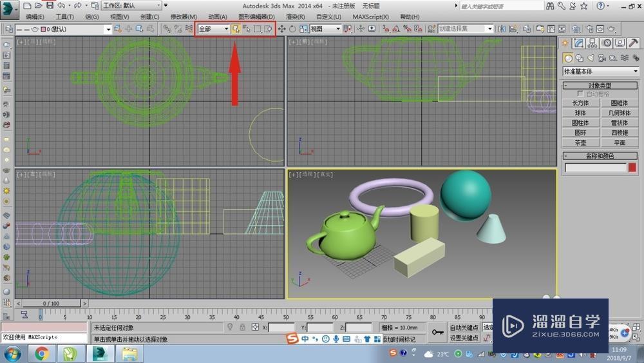Click the Select Object tool icon

tap(236, 29)
